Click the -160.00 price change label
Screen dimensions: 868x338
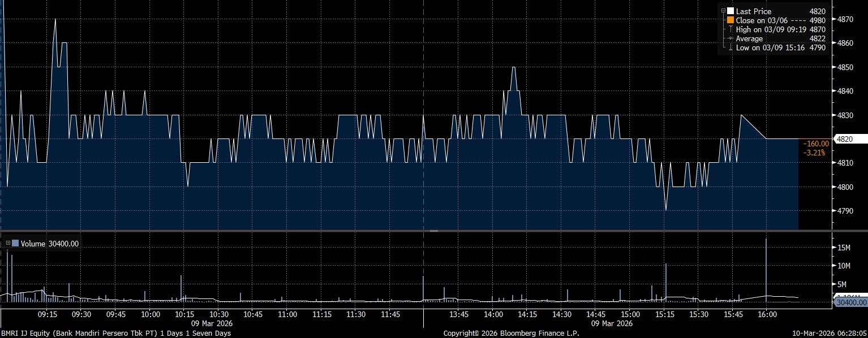coord(816,144)
